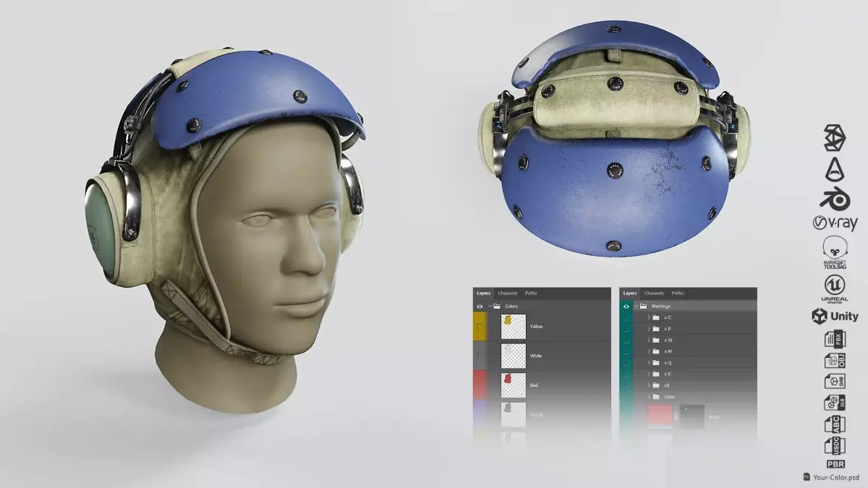Click the pink fill swatch in Markings panel

pyautogui.click(x=660, y=416)
